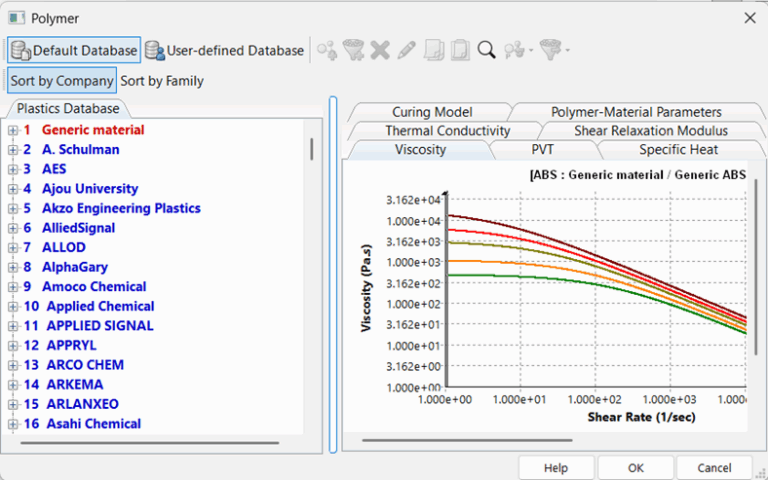Screen dimensions: 768x480
Task: Open dropdown arrow beside material import icon
Action: tap(531, 50)
